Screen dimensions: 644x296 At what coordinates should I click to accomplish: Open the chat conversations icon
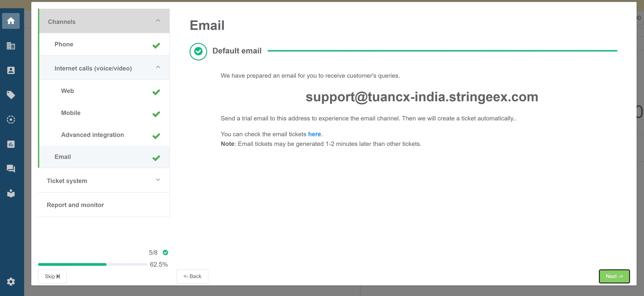click(11, 169)
